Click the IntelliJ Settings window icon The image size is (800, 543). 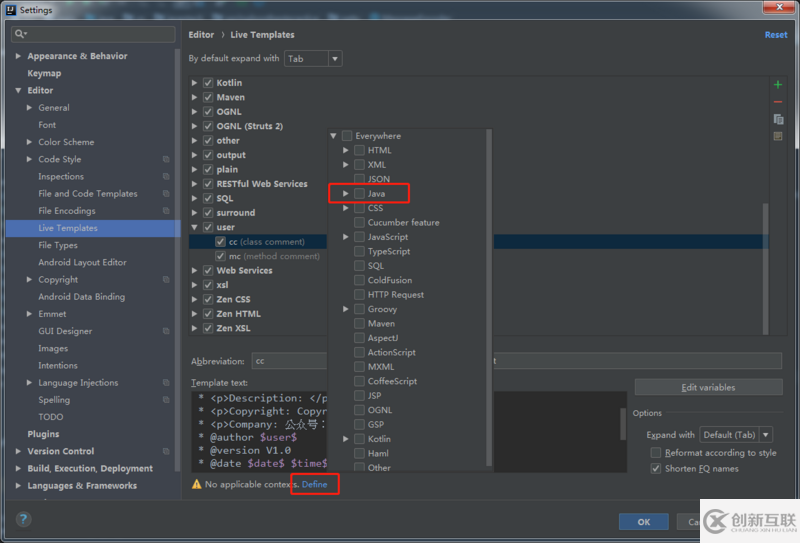click(x=11, y=10)
